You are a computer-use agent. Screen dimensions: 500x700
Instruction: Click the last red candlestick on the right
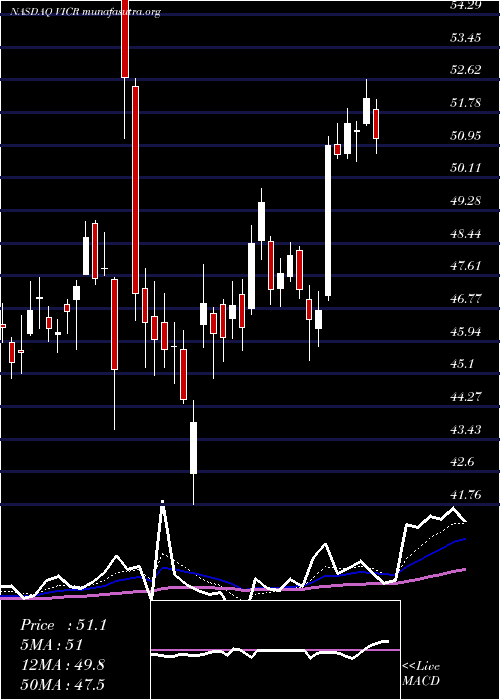(376, 124)
